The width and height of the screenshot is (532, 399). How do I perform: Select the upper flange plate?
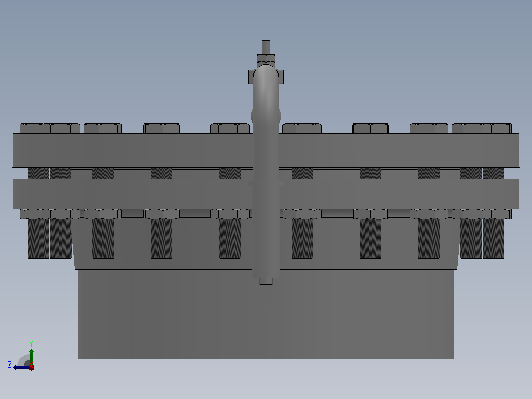266,151
